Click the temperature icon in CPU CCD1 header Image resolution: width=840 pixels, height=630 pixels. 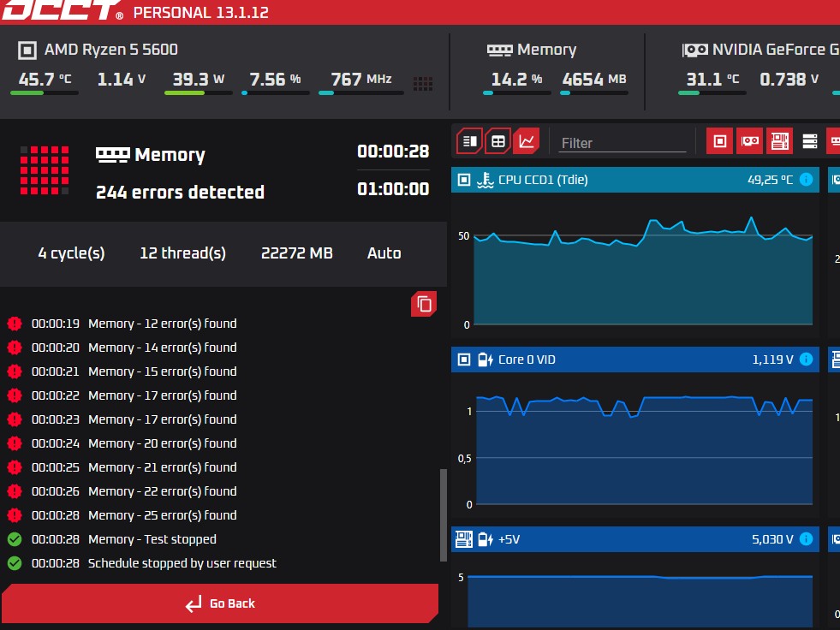[485, 180]
